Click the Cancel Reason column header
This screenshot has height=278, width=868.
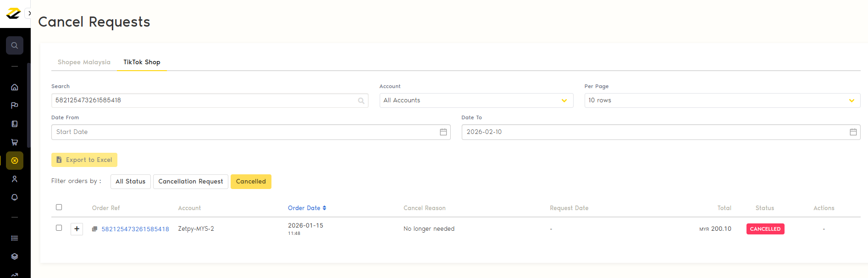[x=425, y=208]
